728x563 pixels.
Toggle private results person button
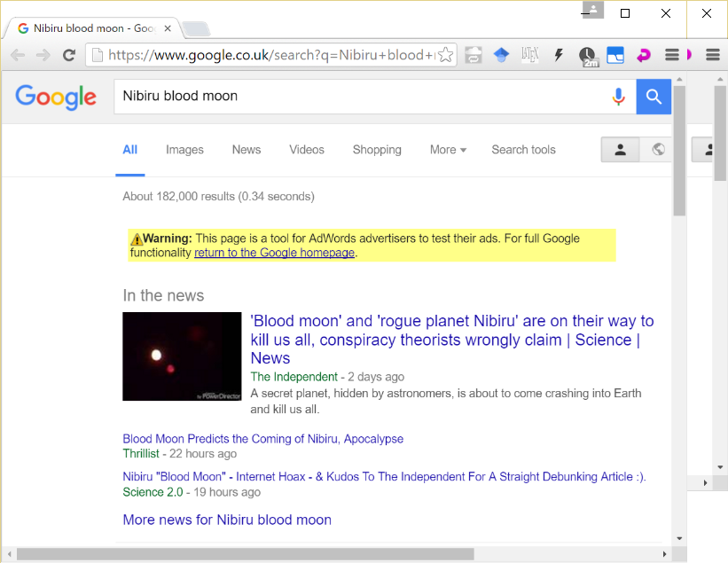pos(620,150)
